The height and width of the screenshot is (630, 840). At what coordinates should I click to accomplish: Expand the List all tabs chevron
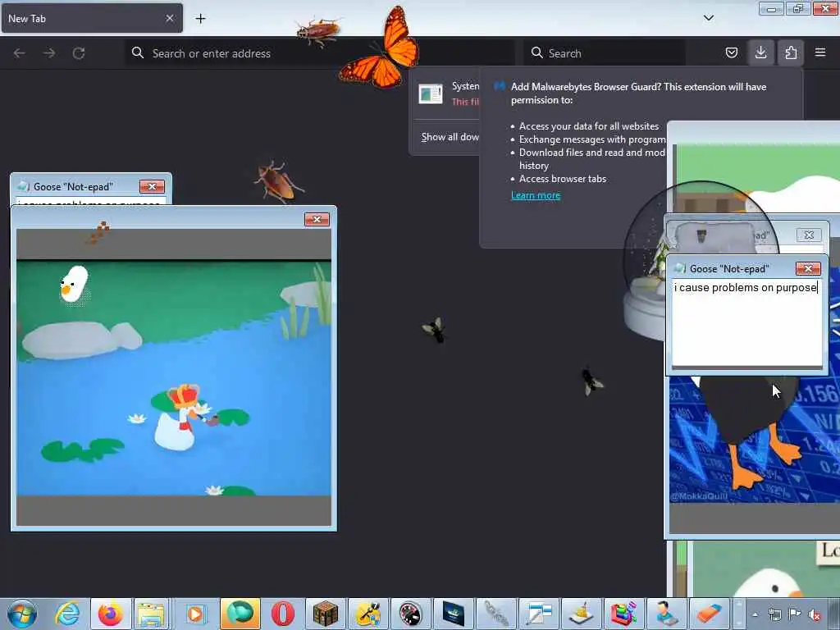pos(708,18)
